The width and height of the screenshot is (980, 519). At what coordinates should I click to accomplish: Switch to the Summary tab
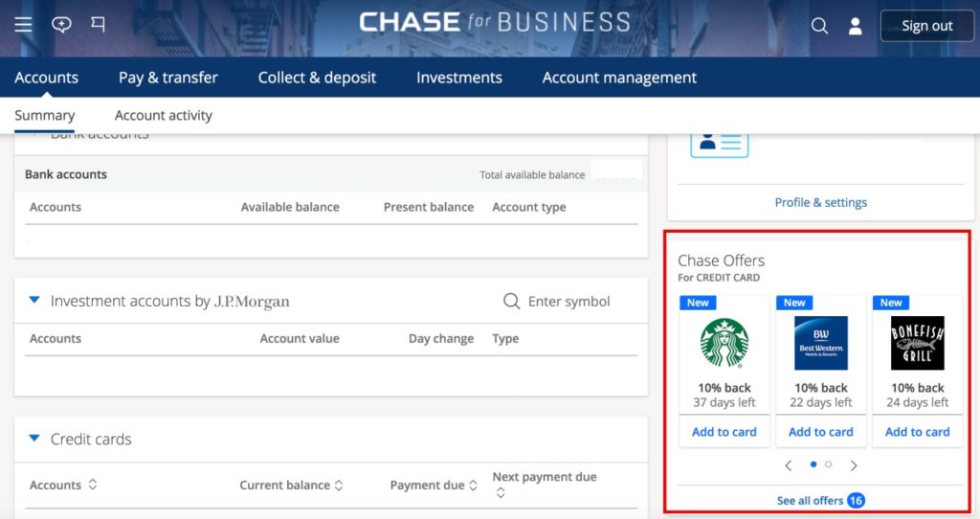pos(44,115)
